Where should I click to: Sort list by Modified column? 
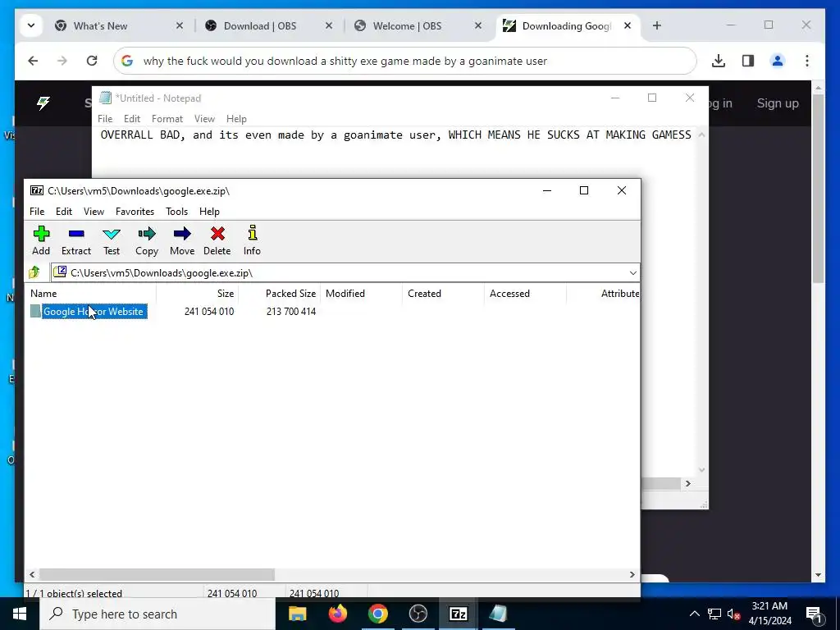[362, 294]
